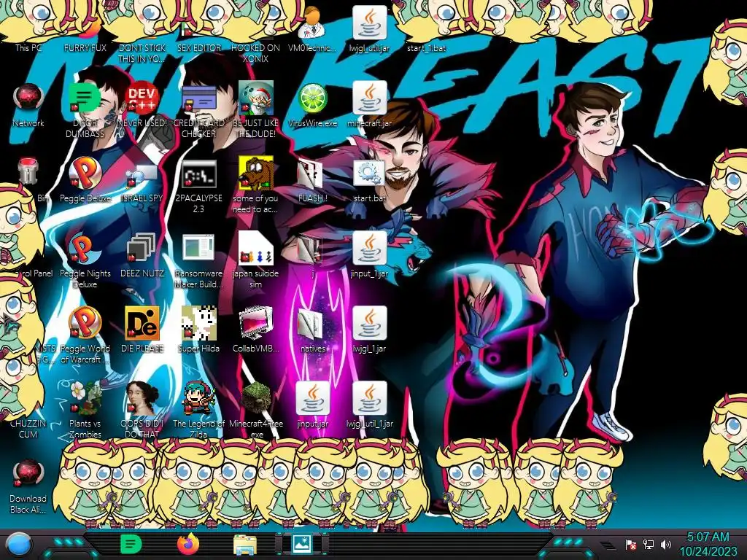Select the BE JUST LIKE THE DUDE! icon
The height and width of the screenshot is (560, 747).
(256, 98)
